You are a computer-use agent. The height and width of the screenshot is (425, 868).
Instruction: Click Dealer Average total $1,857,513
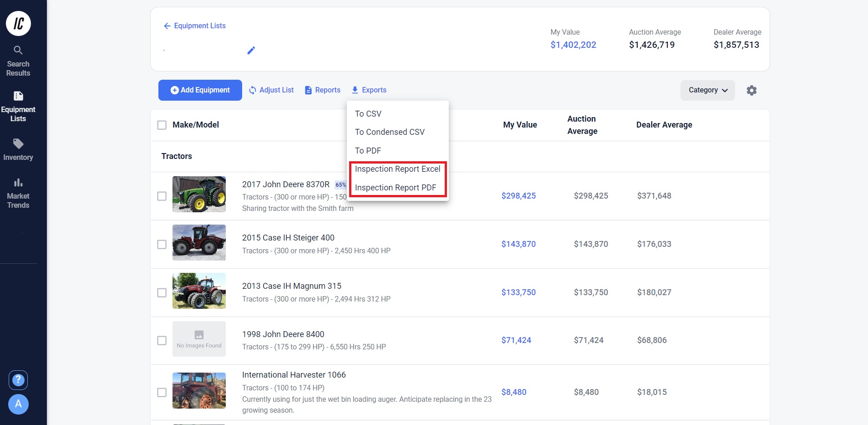point(736,45)
